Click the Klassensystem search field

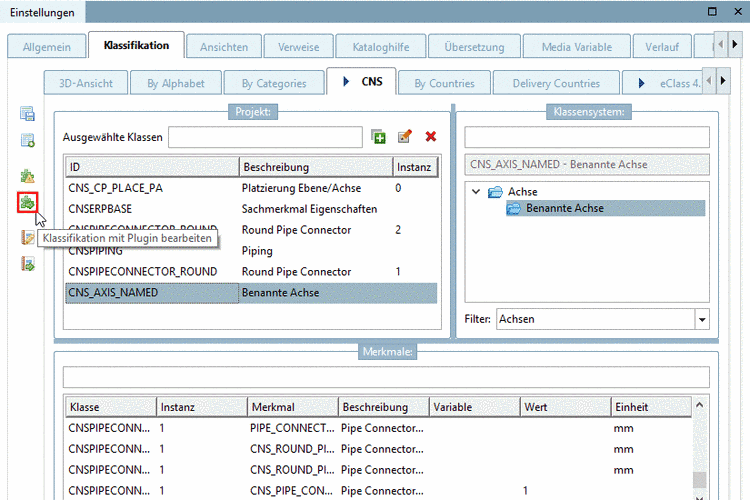pyautogui.click(x=587, y=137)
